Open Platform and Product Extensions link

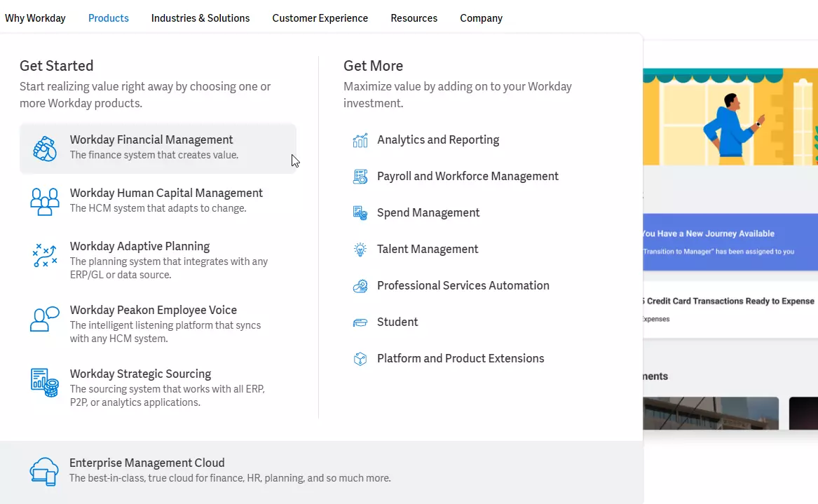coord(461,358)
